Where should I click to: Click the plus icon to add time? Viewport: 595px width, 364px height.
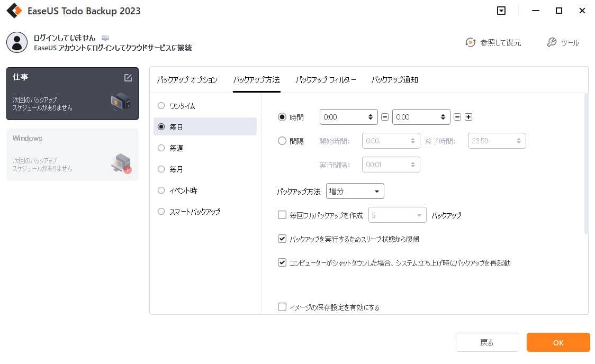pos(468,117)
